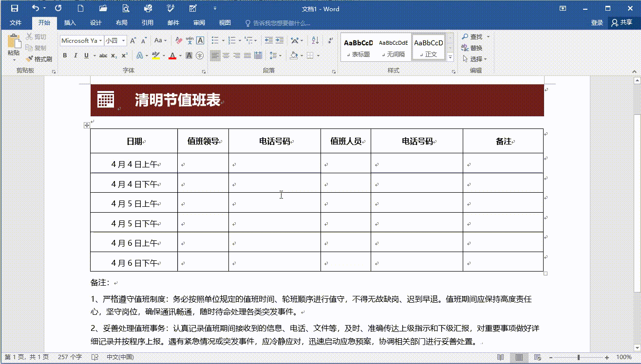641x364 pixels.
Task: Increase font size with the larger A icon
Action: [x=133, y=40]
